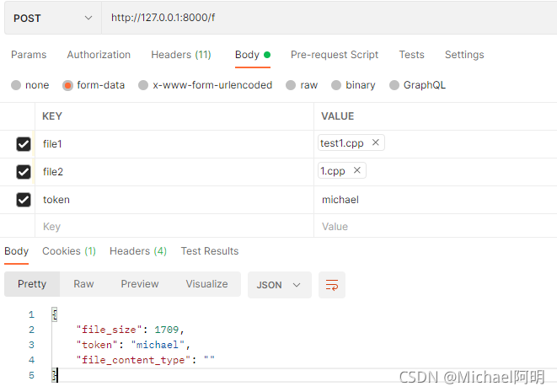Toggle the response word wrap icon
This screenshot has width=557, height=392.
point(332,285)
